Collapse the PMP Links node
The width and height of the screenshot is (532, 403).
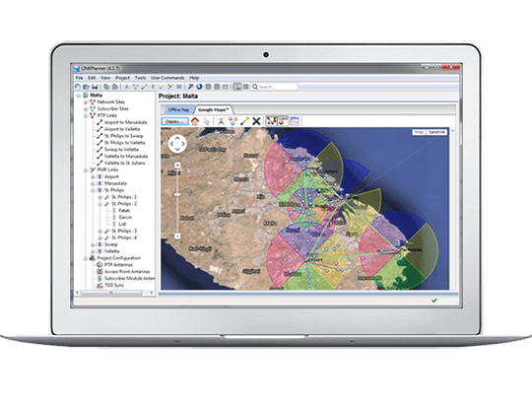click(x=86, y=169)
